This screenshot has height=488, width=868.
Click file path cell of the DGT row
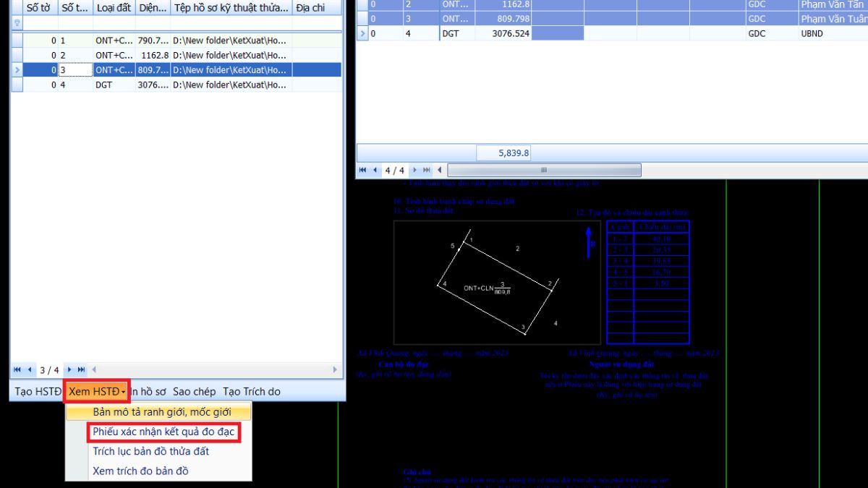pos(231,85)
